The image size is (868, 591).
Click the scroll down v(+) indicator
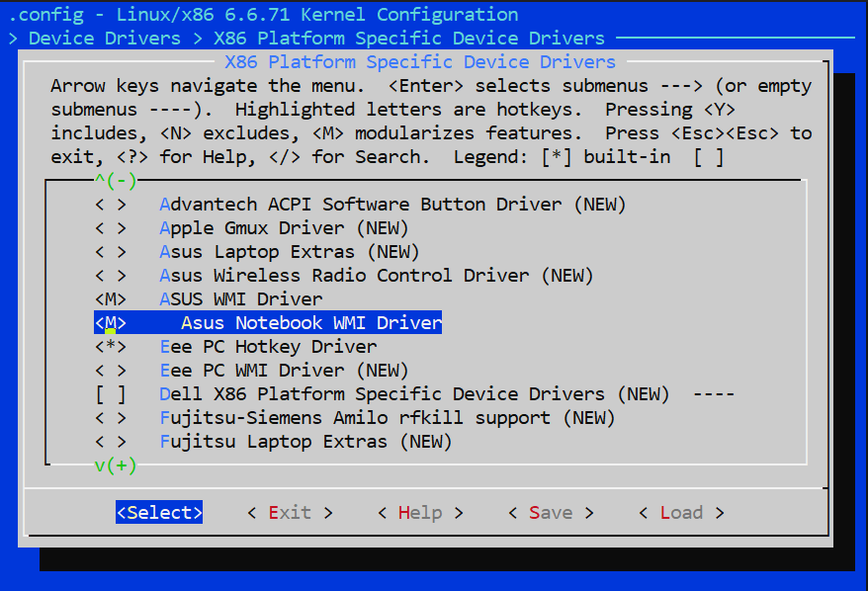tap(116, 465)
